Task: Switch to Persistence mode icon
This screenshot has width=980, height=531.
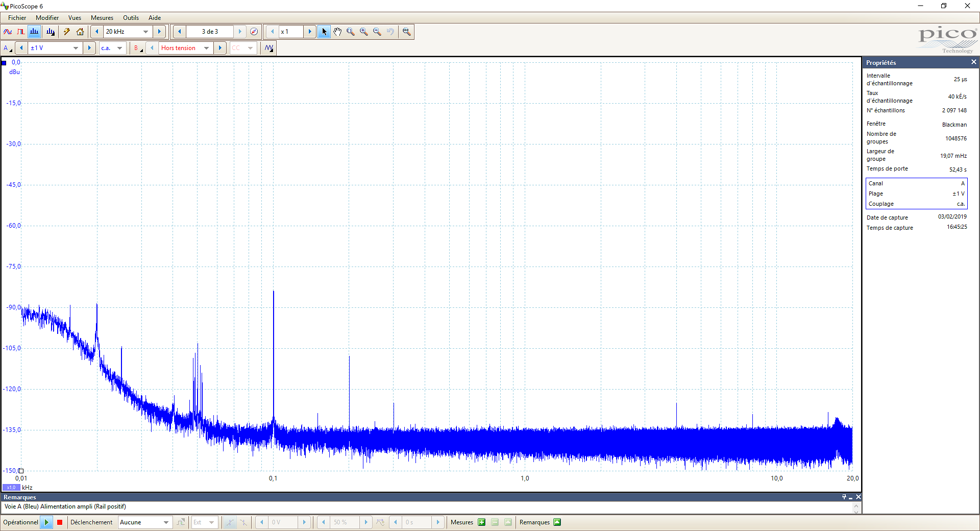Action: pos(21,32)
